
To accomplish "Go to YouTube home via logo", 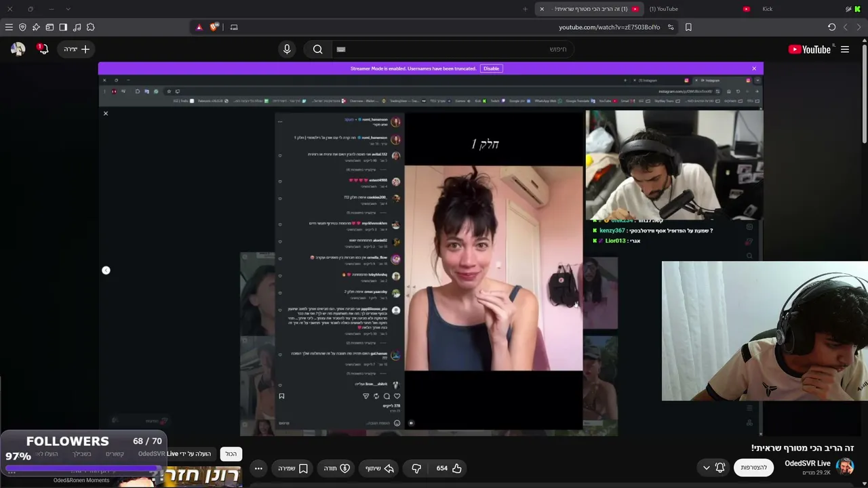I will [x=810, y=49].
